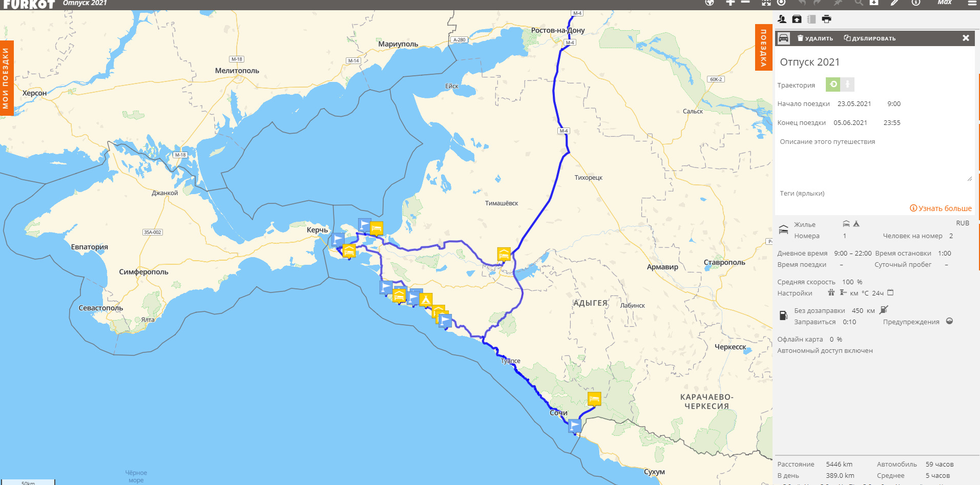The width and height of the screenshot is (980, 485).
Task: Click the Средняя скорость 100 % value
Action: coord(852,282)
